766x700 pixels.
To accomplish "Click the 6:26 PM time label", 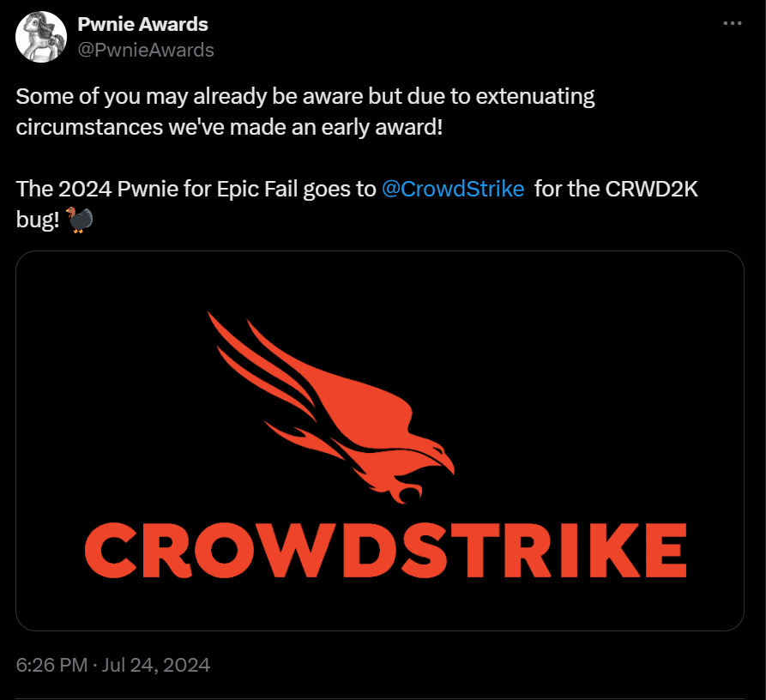I will (51, 663).
